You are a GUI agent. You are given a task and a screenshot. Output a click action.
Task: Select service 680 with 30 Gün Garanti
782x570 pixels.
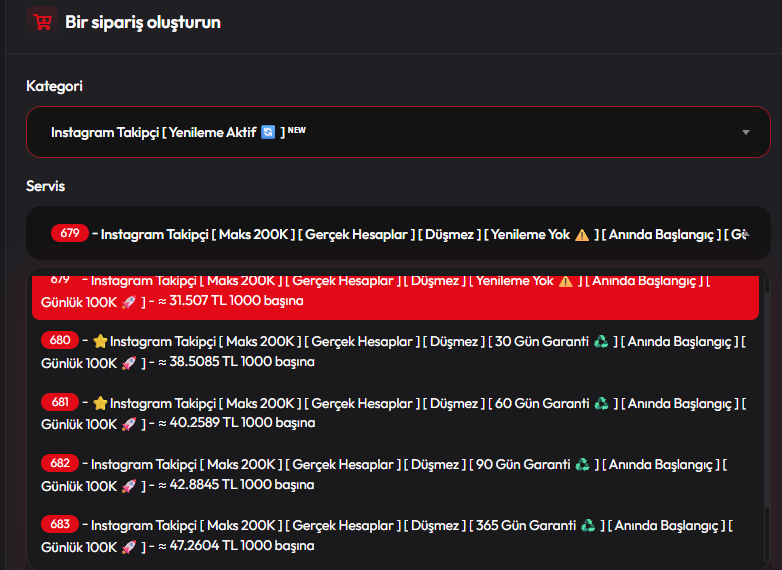coord(395,351)
